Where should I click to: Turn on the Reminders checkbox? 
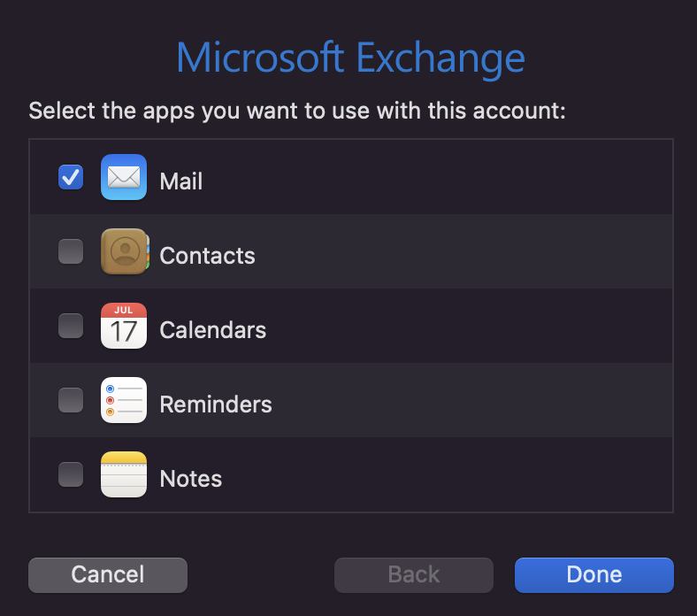(x=71, y=400)
